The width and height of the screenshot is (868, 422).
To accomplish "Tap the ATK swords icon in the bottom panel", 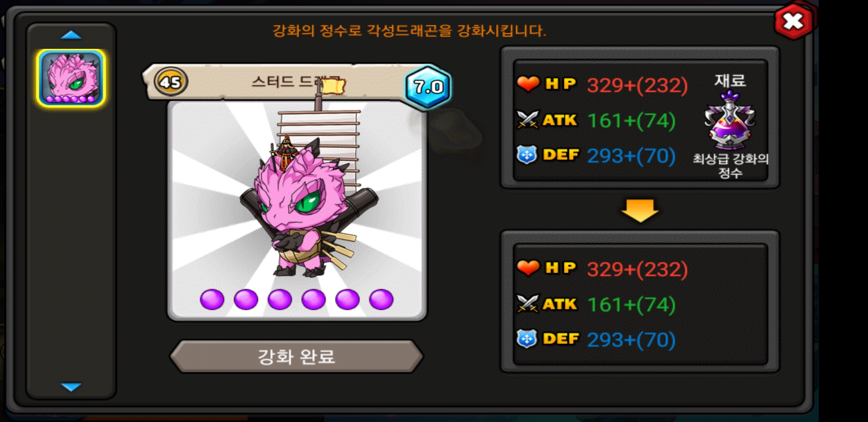I will [527, 304].
